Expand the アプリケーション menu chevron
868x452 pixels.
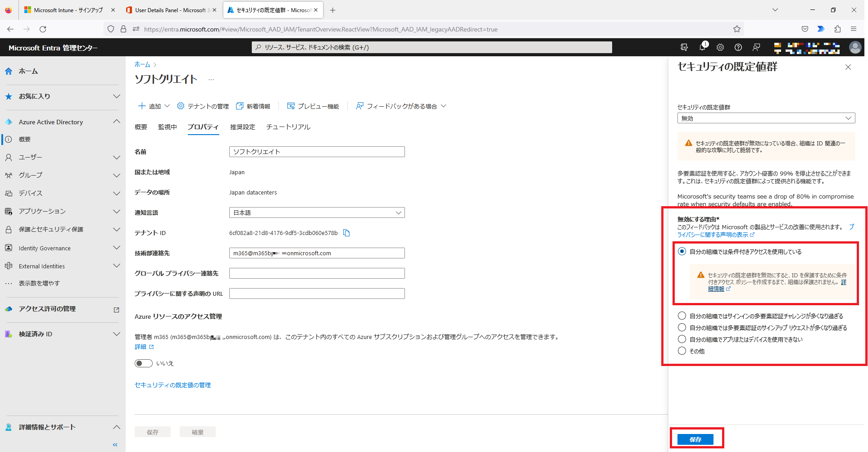click(117, 212)
